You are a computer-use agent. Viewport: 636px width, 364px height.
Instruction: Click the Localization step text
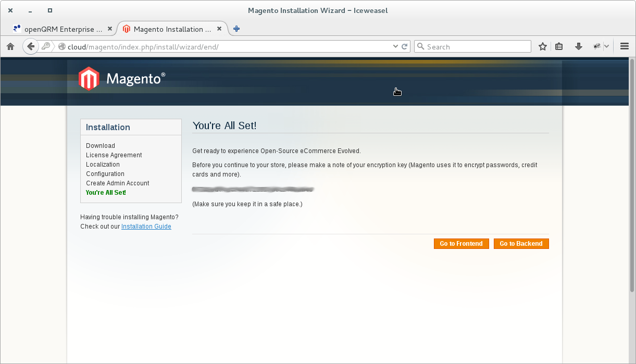click(x=103, y=165)
